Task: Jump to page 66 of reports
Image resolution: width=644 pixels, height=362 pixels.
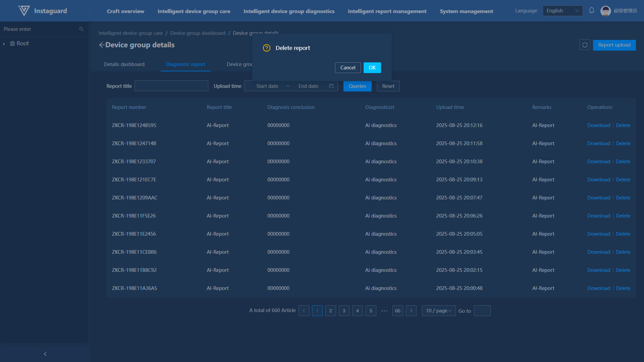Action: pyautogui.click(x=397, y=311)
